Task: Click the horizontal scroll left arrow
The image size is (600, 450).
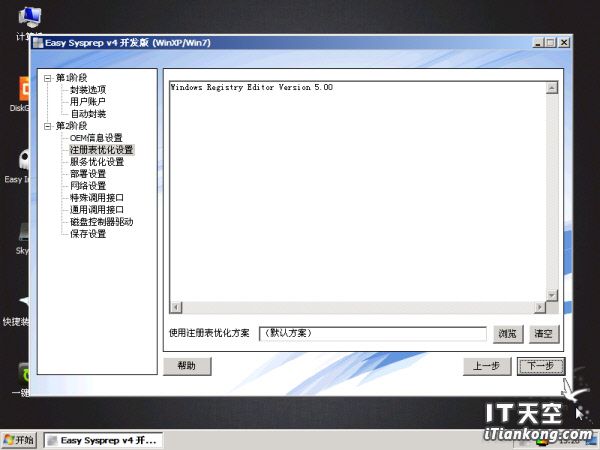Action: (176, 307)
